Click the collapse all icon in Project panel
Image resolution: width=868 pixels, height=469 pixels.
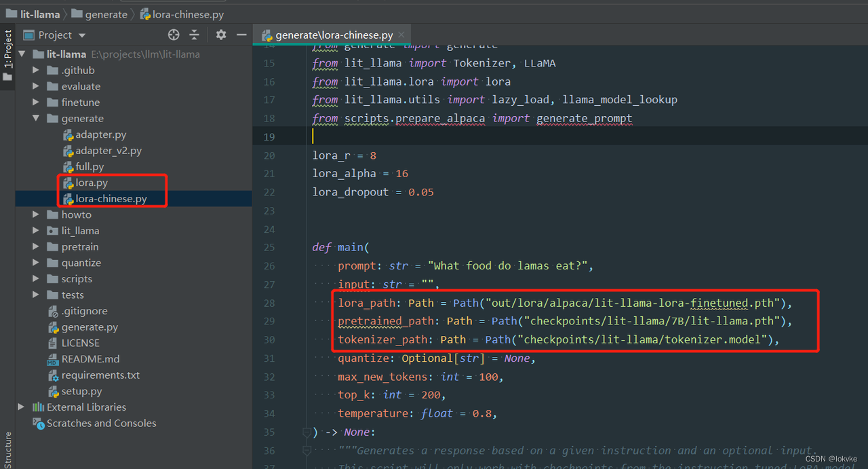click(195, 35)
